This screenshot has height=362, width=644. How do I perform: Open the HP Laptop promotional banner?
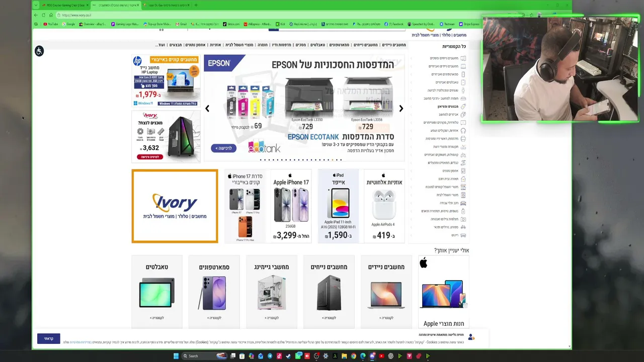(x=166, y=81)
